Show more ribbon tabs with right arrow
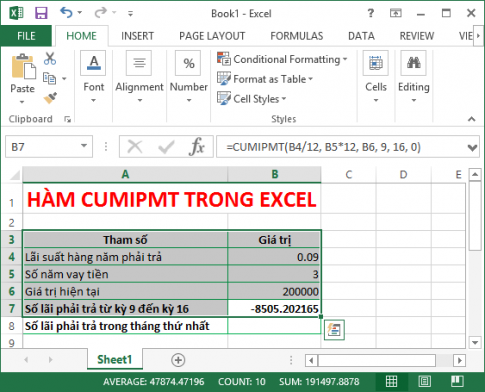The height and width of the screenshot is (392, 485). pyautogui.click(x=478, y=35)
